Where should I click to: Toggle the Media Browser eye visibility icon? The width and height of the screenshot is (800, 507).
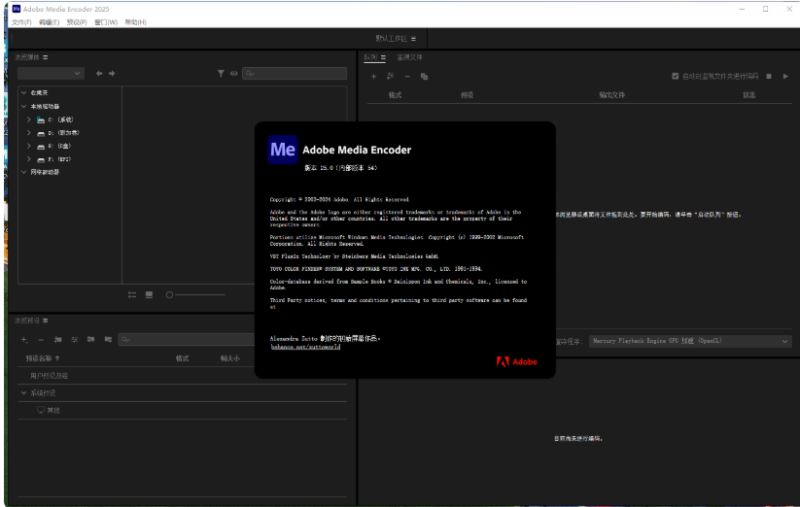tap(234, 73)
